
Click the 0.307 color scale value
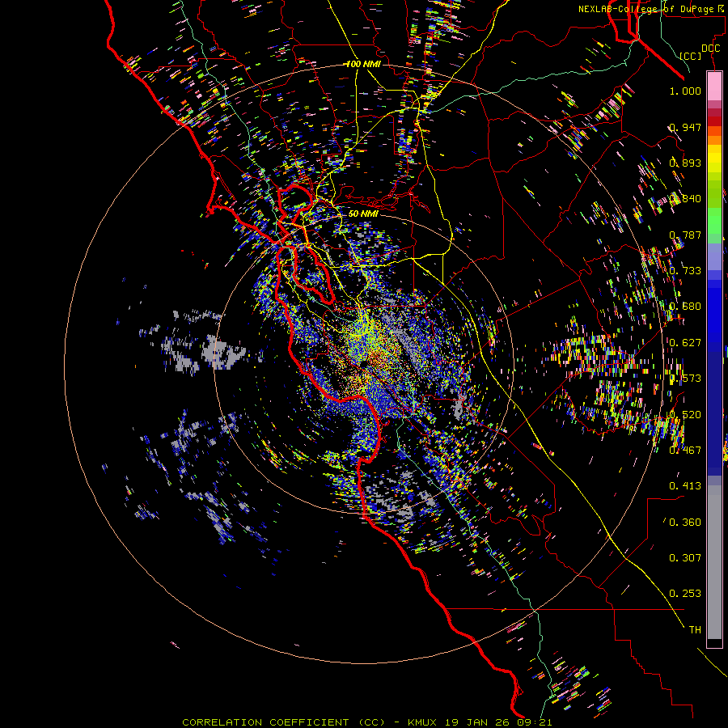685,558
